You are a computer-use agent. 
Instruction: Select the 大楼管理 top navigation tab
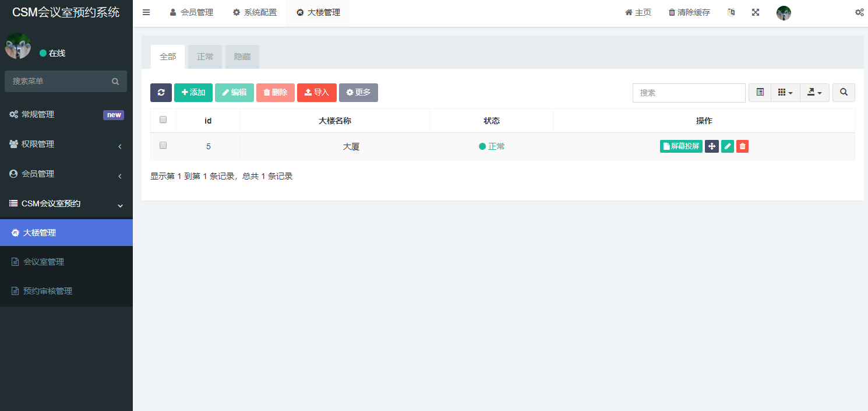click(x=318, y=13)
